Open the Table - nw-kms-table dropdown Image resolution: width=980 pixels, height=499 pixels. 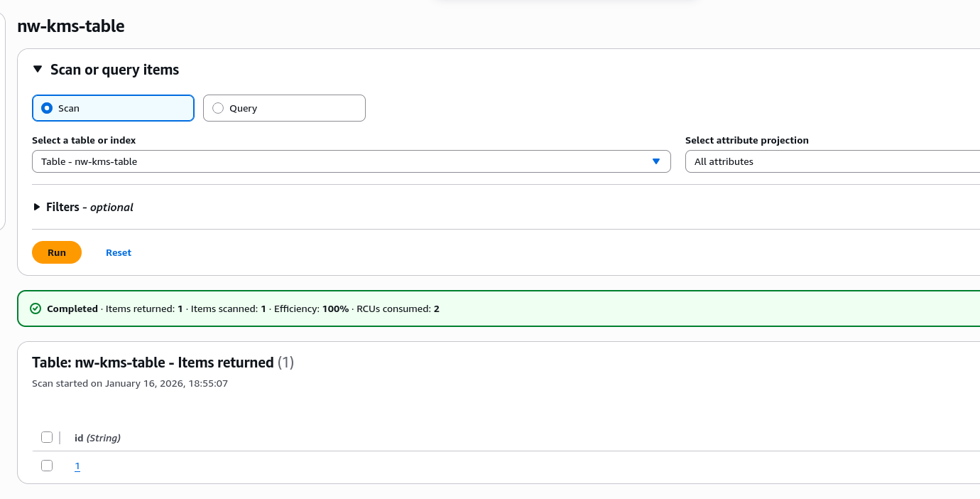341,161
